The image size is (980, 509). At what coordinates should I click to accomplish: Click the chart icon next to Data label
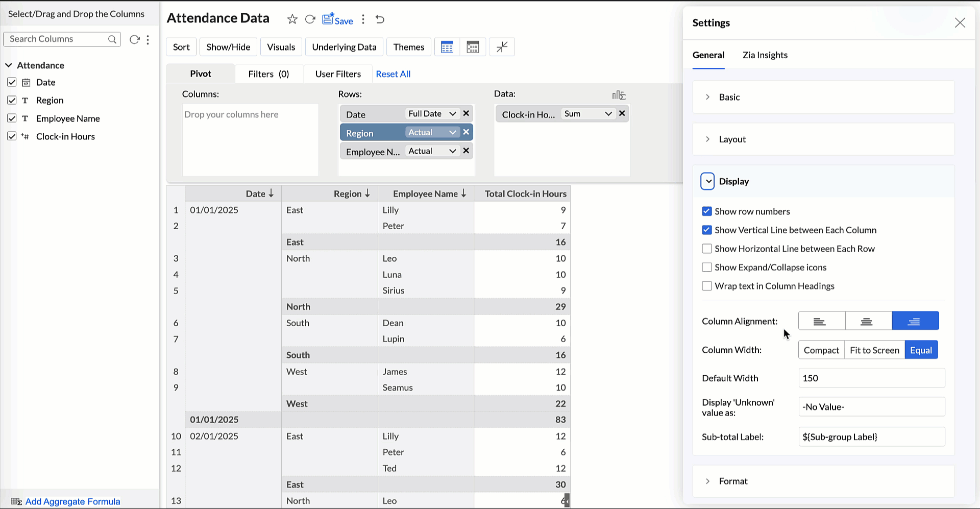point(619,95)
